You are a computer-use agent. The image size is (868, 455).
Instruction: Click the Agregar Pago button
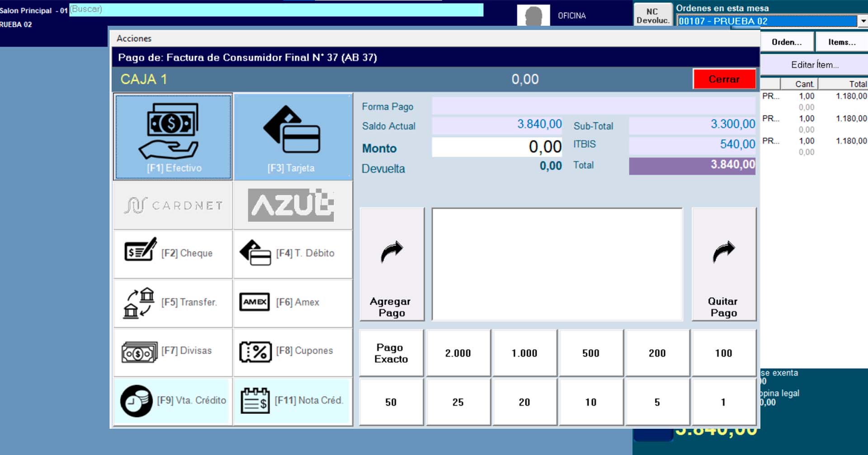point(392,264)
